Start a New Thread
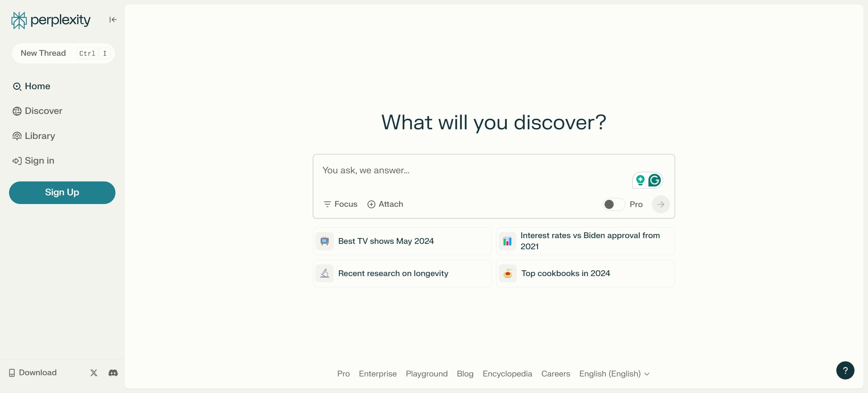 click(63, 53)
